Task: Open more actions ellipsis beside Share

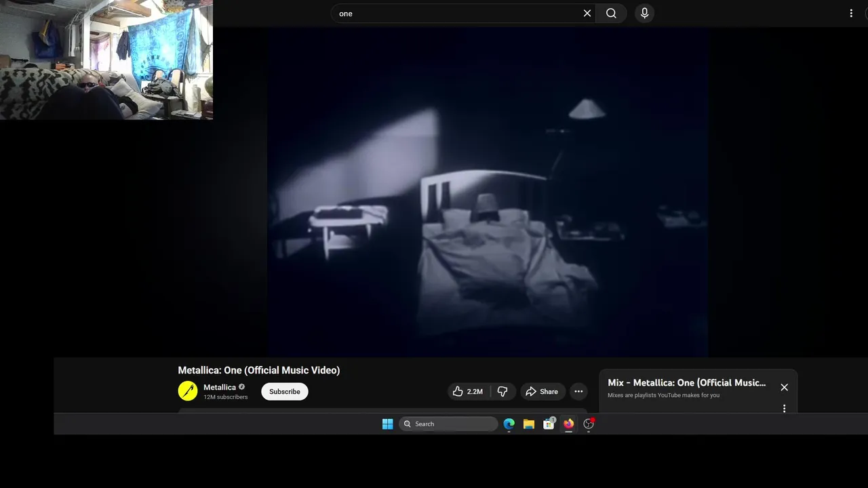Action: (578, 392)
